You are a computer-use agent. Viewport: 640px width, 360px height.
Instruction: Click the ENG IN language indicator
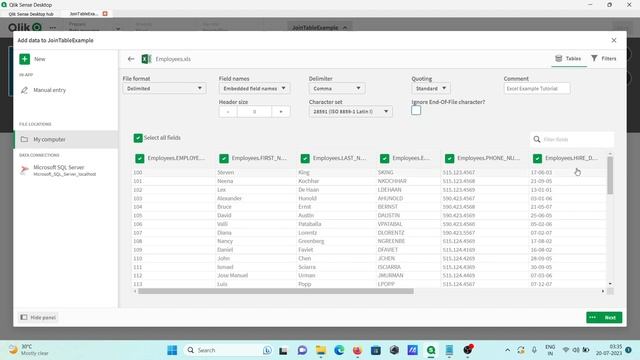click(x=550, y=350)
